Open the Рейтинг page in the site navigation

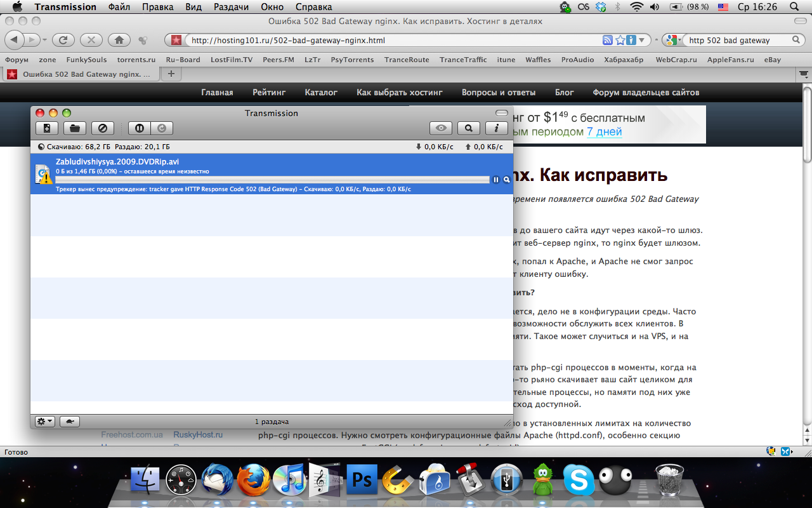tap(269, 92)
